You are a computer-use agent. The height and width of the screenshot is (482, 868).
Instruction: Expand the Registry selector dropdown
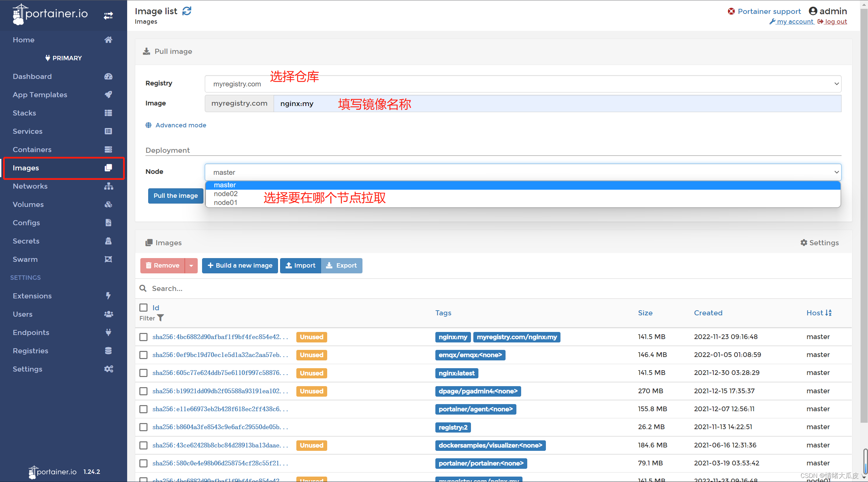(x=835, y=84)
